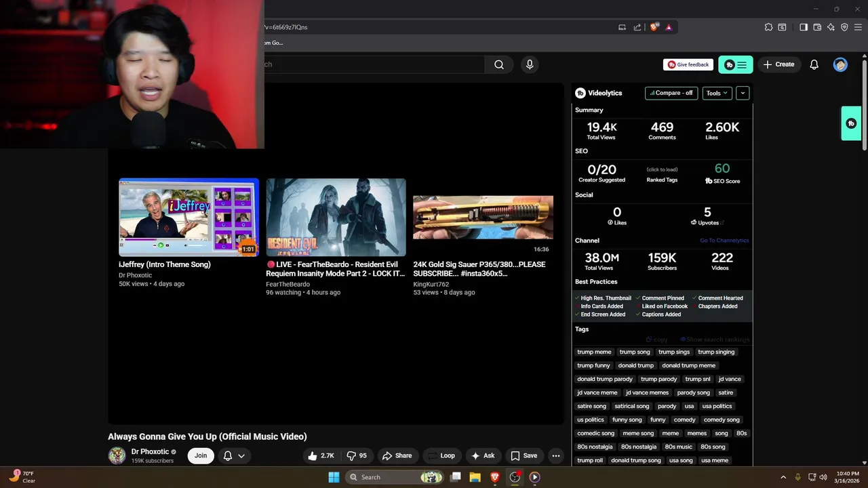Image resolution: width=868 pixels, height=488 pixels.
Task: Open the Create button menu
Action: click(778, 64)
